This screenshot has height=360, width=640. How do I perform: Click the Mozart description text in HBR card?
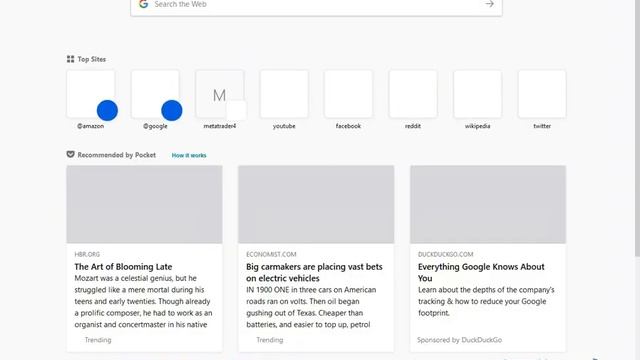click(x=143, y=301)
